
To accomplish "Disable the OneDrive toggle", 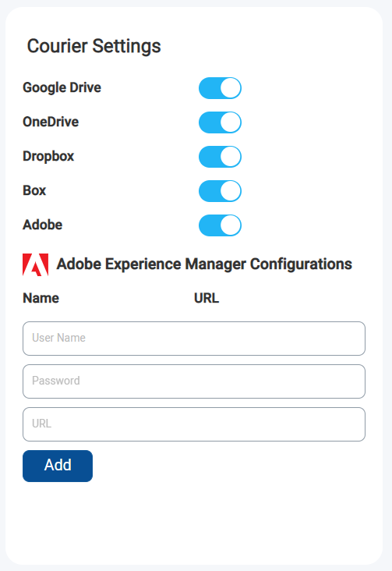I will coord(220,122).
